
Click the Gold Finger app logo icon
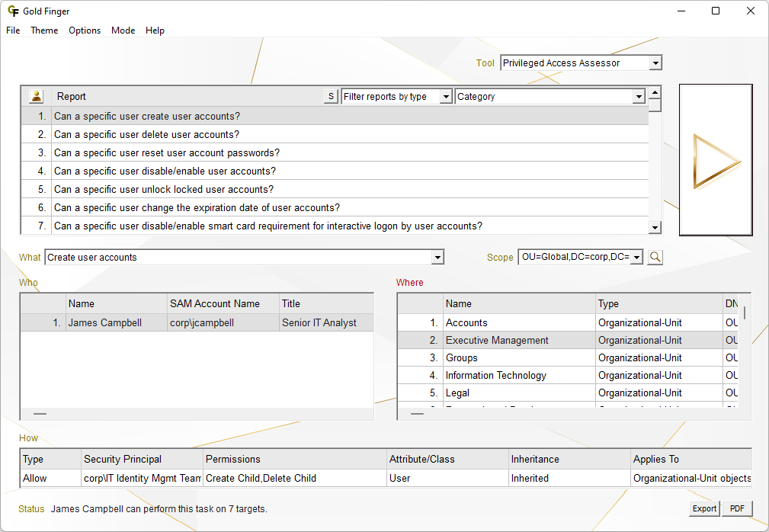tap(13, 11)
